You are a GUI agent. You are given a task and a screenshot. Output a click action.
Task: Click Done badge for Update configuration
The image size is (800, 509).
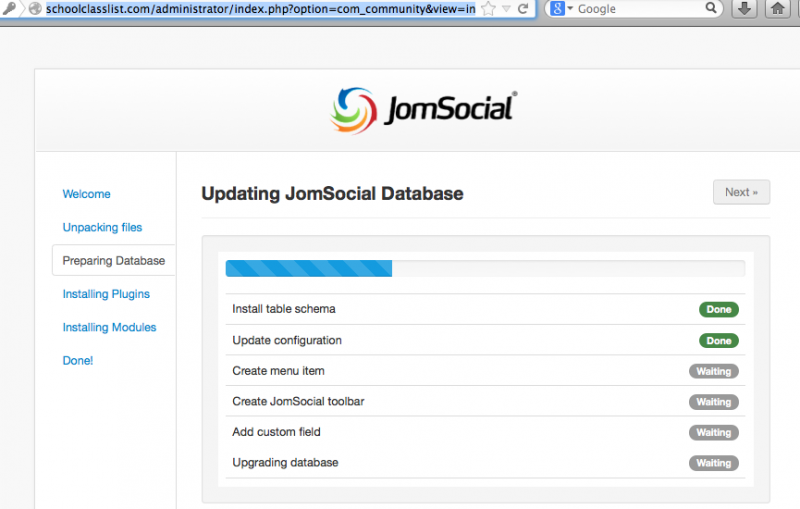[x=718, y=341]
